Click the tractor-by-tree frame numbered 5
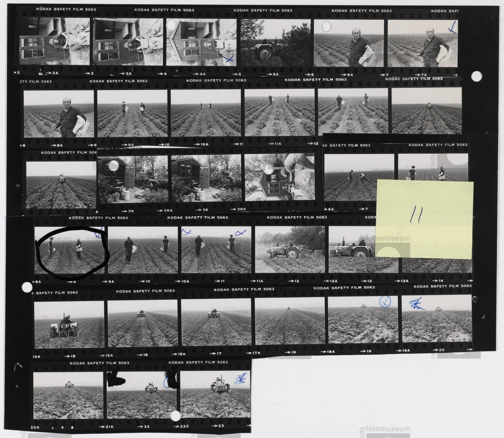The height and width of the screenshot is (438, 504). click(x=275, y=42)
